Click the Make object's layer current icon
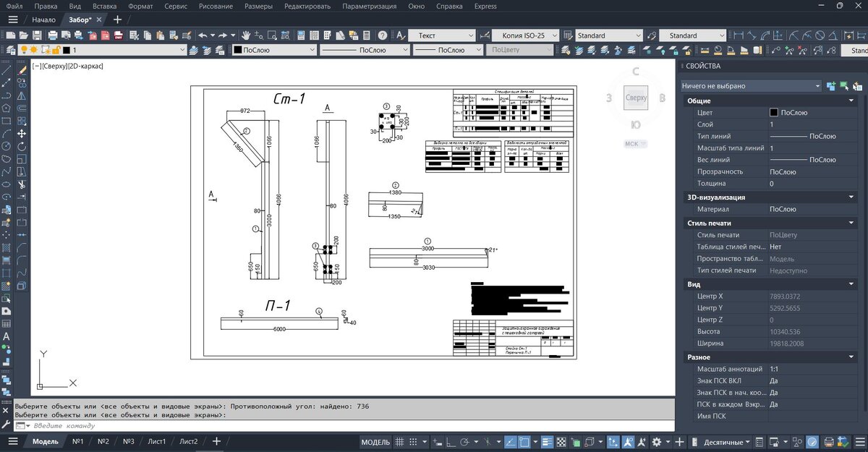 [193, 50]
